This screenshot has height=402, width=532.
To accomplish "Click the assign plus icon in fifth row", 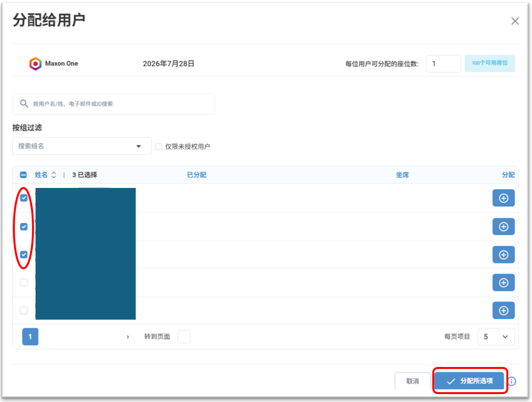I will pyautogui.click(x=503, y=310).
